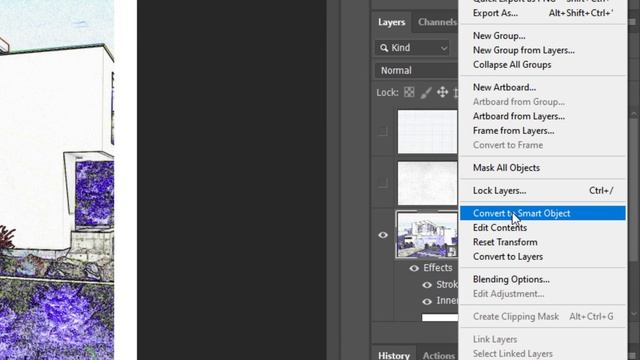Open the Normal blend mode dropdown
This screenshot has width=640, height=360.
click(416, 71)
